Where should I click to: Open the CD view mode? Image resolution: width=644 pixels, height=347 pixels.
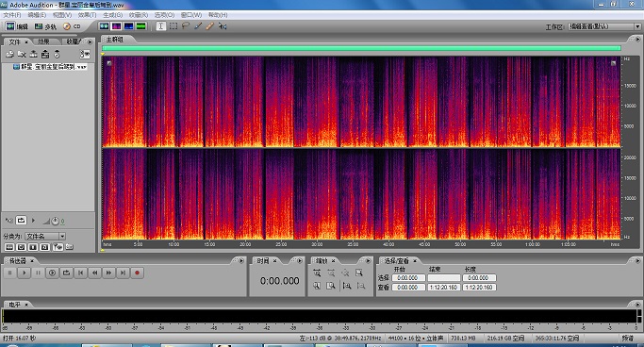point(72,26)
